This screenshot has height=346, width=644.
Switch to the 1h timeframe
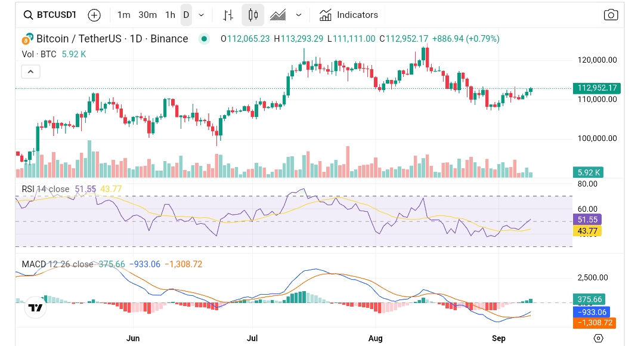[169, 15]
